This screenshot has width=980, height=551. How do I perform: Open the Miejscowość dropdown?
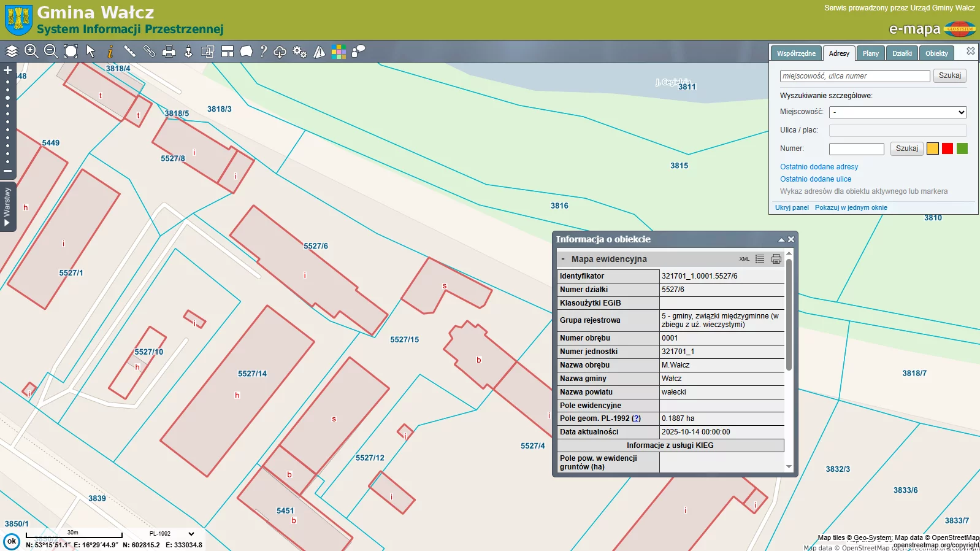(897, 112)
